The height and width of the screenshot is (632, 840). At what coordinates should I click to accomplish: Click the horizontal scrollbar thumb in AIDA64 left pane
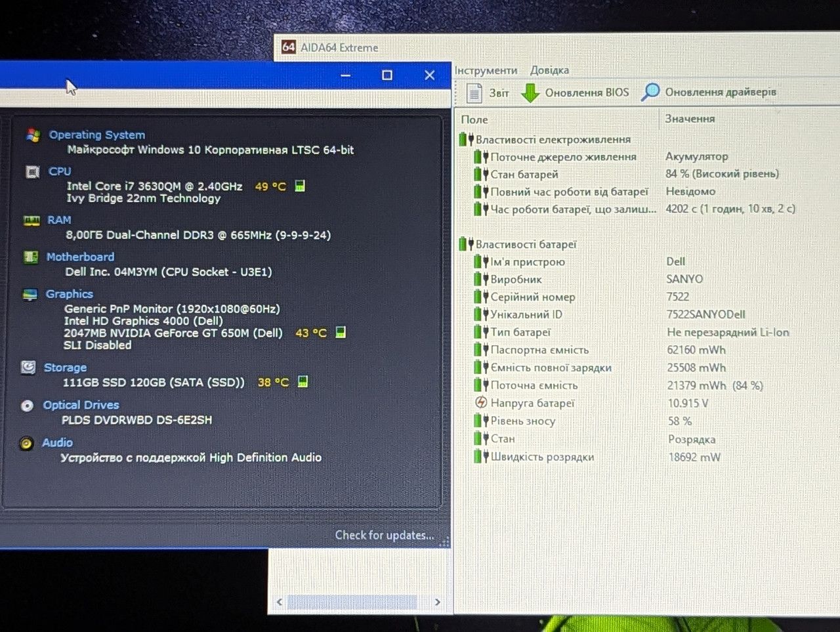[352, 602]
